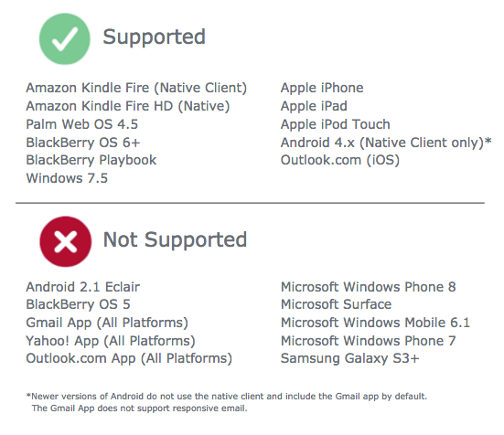The image size is (504, 435).
Task: Click the green Supported checkmark icon
Action: coord(65,39)
